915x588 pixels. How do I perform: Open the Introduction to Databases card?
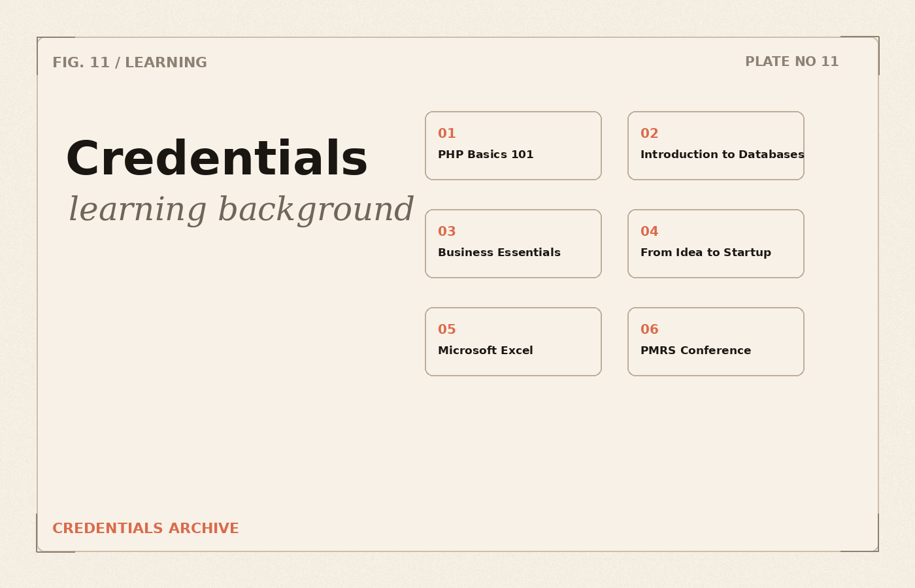coord(716,146)
